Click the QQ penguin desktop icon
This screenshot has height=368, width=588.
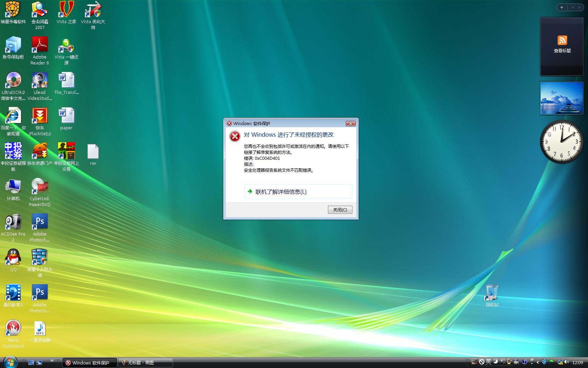coord(13,260)
